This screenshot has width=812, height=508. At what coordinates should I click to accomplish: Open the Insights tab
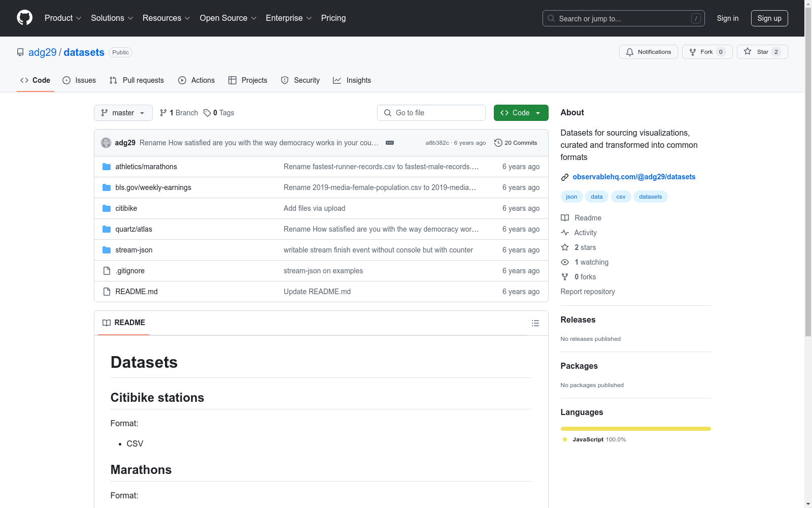point(352,80)
